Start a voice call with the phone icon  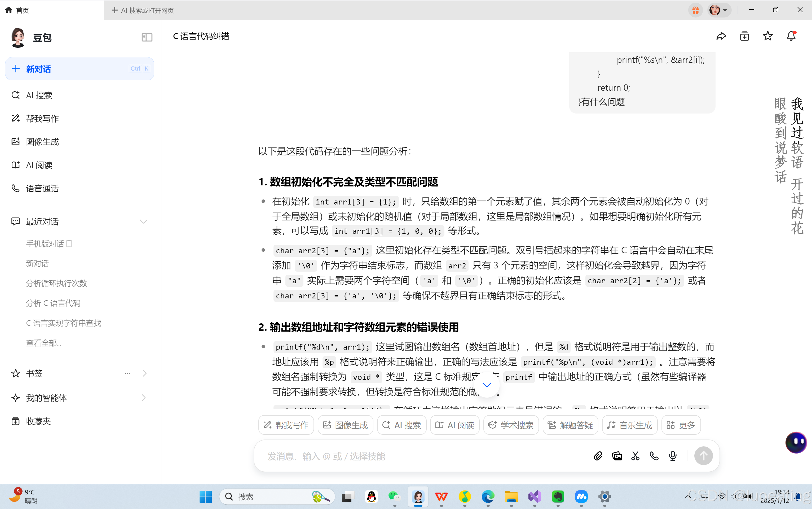pos(654,456)
